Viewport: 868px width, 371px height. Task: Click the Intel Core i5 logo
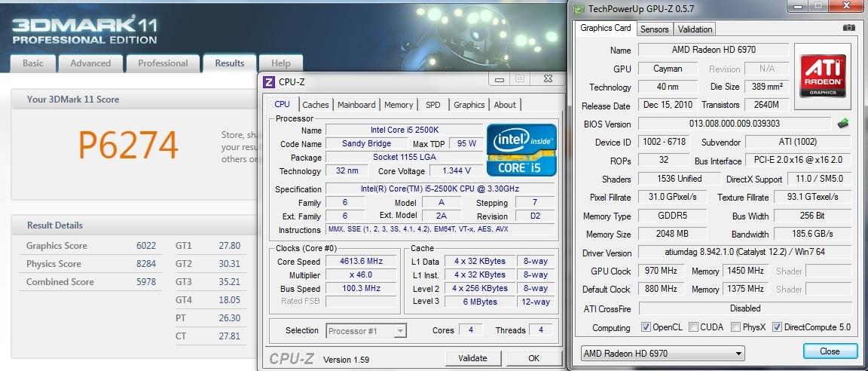pos(521,150)
